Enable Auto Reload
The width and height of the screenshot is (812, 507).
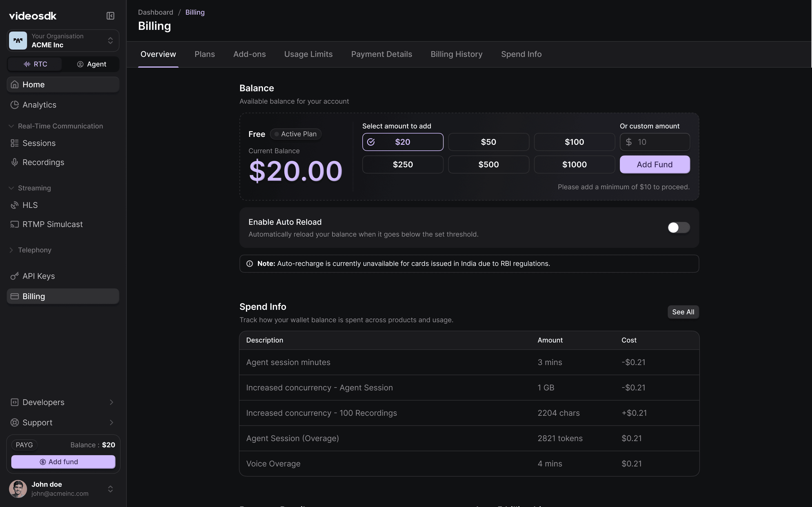click(678, 228)
